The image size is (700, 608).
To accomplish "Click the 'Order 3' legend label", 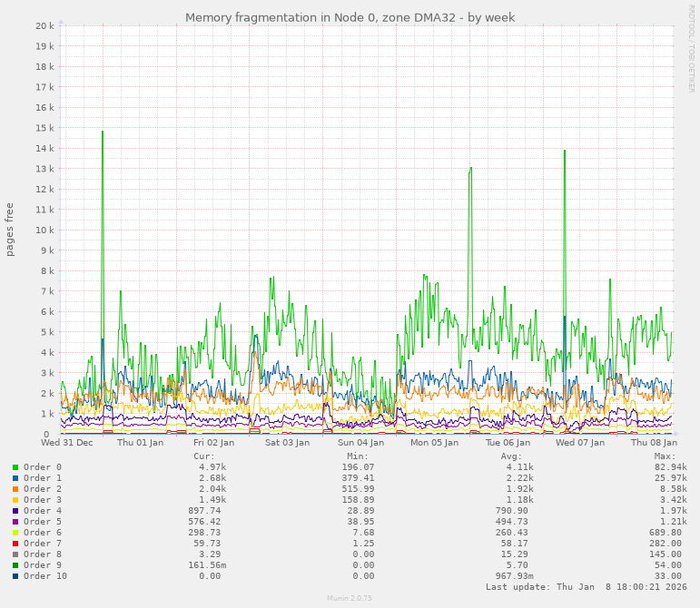I will (x=43, y=500).
